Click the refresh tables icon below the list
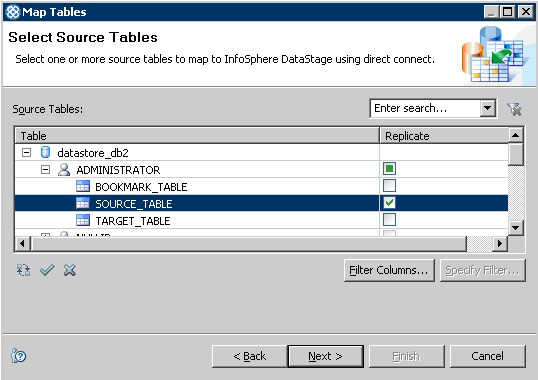The width and height of the screenshot is (538, 380). 23,270
